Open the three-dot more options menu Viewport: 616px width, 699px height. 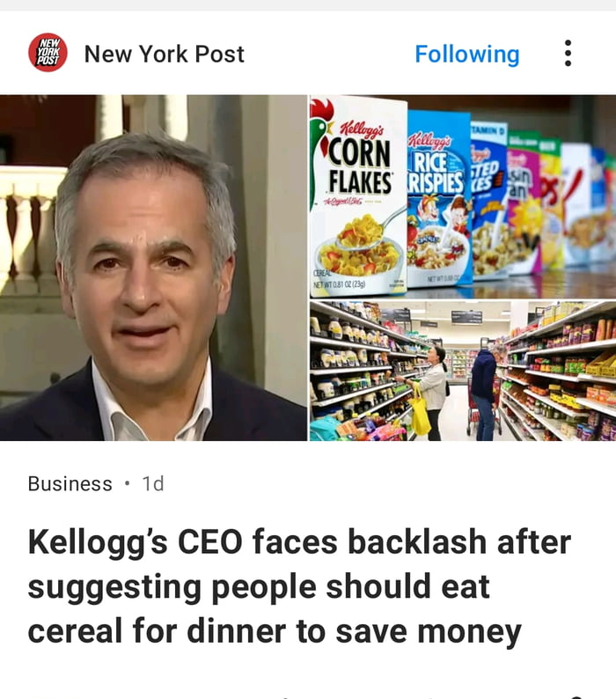click(568, 53)
